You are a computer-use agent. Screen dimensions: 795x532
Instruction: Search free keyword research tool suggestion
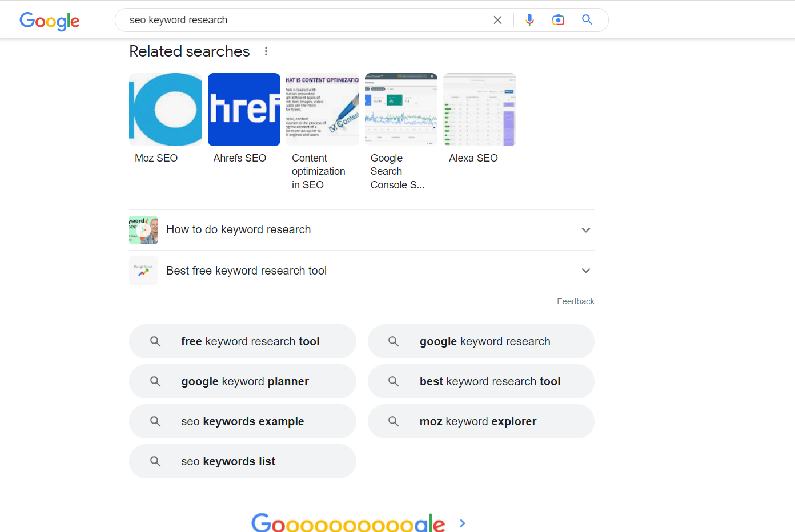(x=243, y=341)
